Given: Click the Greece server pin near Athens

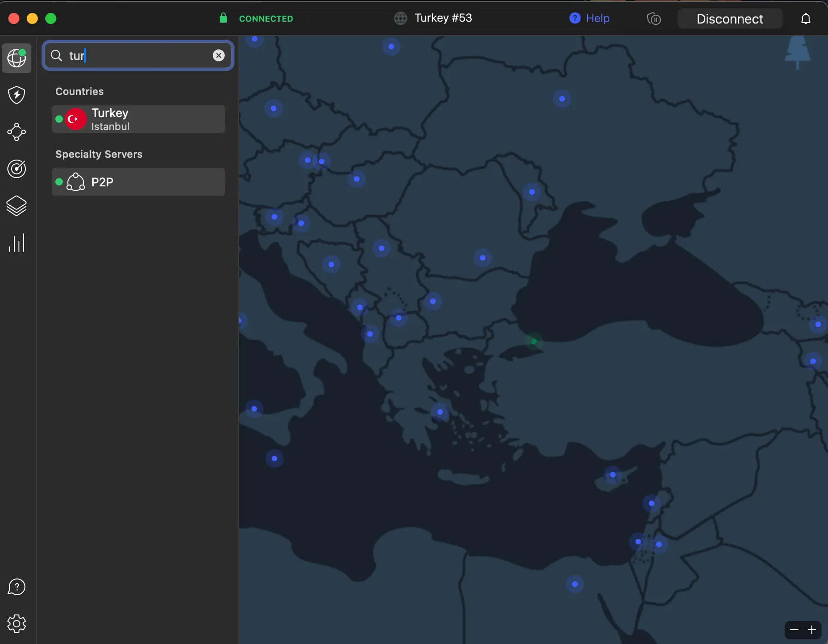Looking at the screenshot, I should pyautogui.click(x=440, y=412).
